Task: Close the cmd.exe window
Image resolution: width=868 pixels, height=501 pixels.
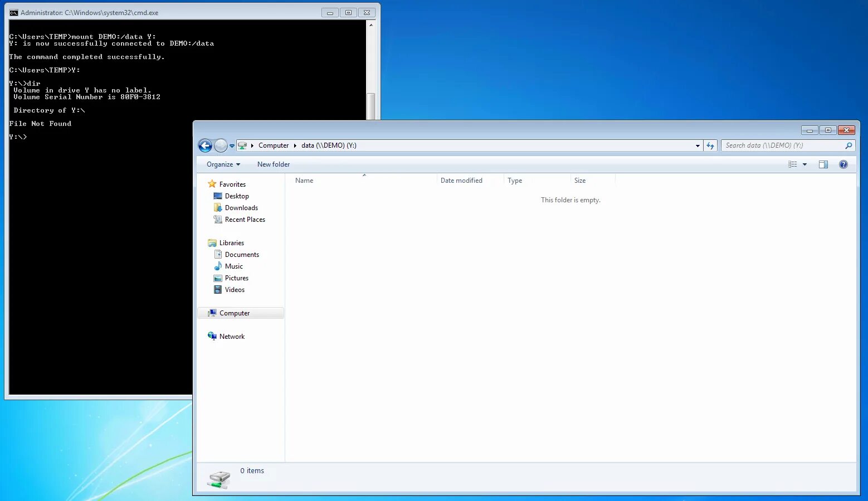Action: (x=367, y=13)
